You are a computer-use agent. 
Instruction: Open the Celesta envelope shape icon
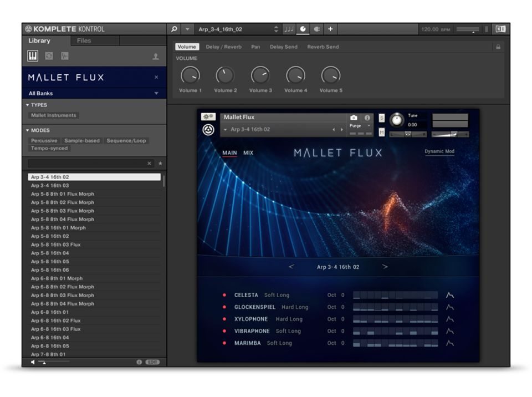[x=450, y=295]
